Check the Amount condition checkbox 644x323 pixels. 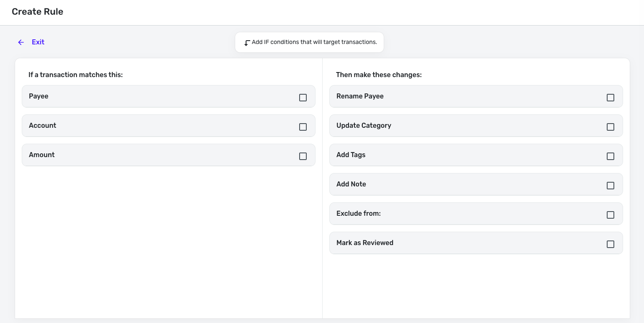(303, 156)
